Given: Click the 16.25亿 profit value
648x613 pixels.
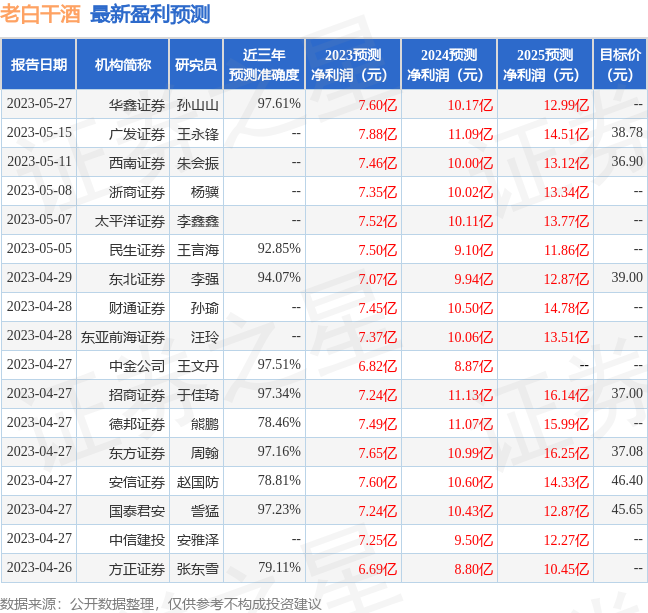Looking at the screenshot, I should pyautogui.click(x=566, y=453).
